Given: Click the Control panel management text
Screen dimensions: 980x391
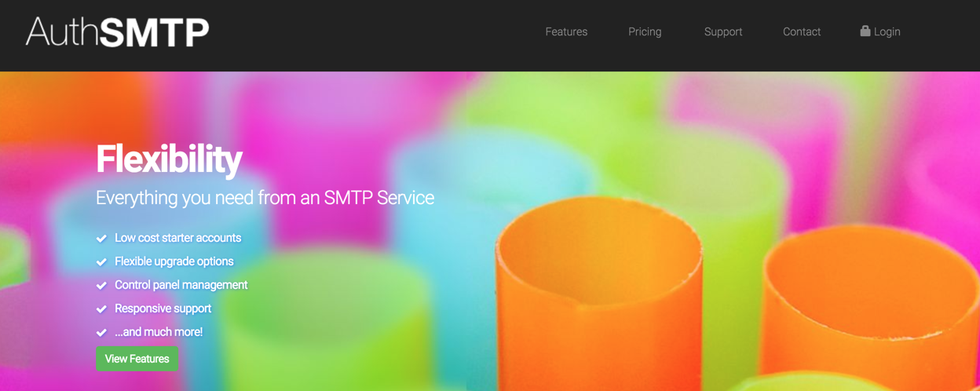Looking at the screenshot, I should point(181,285).
